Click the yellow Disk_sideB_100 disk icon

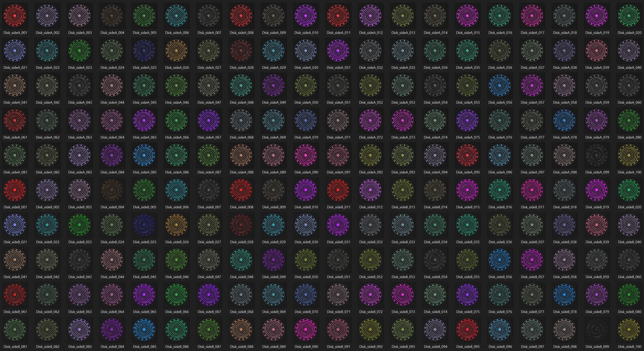tap(629, 330)
